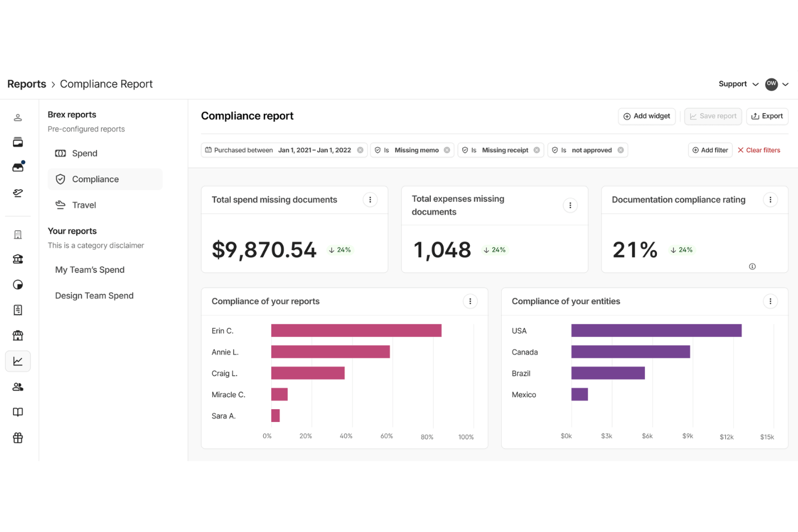Open the travel plane icon in left rail
Screen dimensions: 798x532
point(18,193)
